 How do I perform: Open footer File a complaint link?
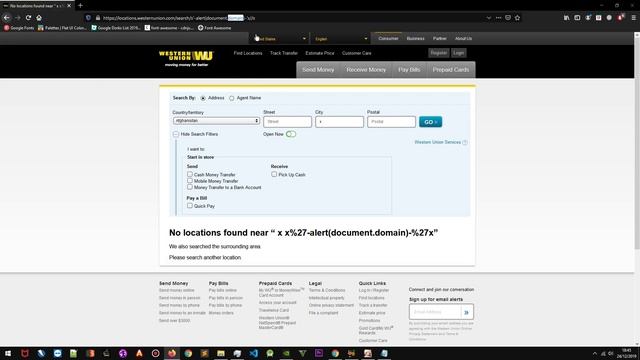click(323, 313)
